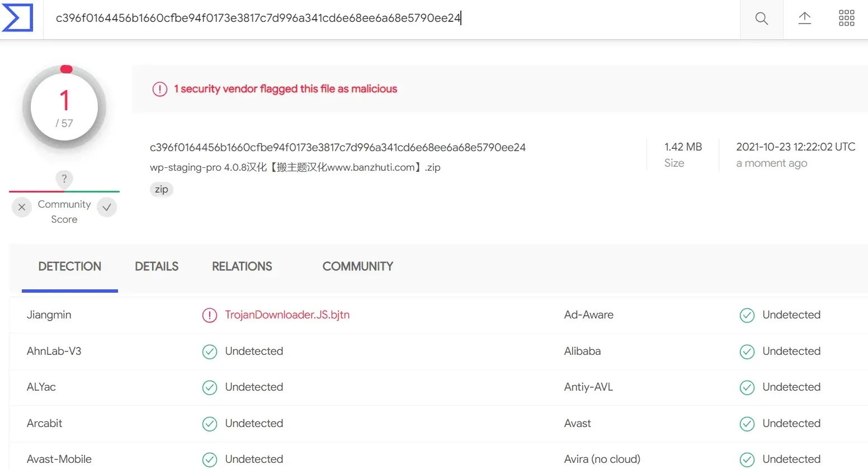
Task: Open the apps grid menu icon
Action: pyautogui.click(x=846, y=18)
